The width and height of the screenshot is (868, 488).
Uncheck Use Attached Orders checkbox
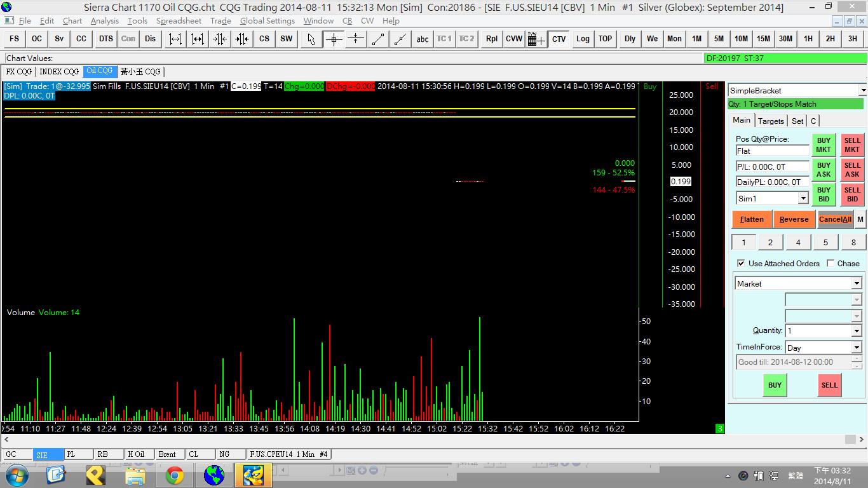coord(741,263)
